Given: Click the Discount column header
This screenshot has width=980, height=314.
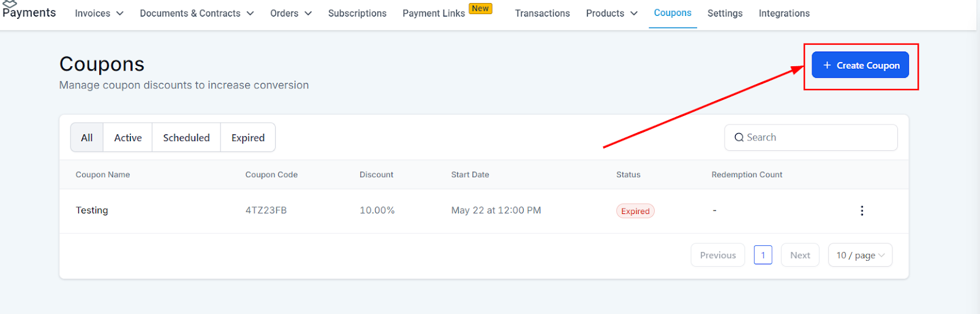Looking at the screenshot, I should [376, 175].
